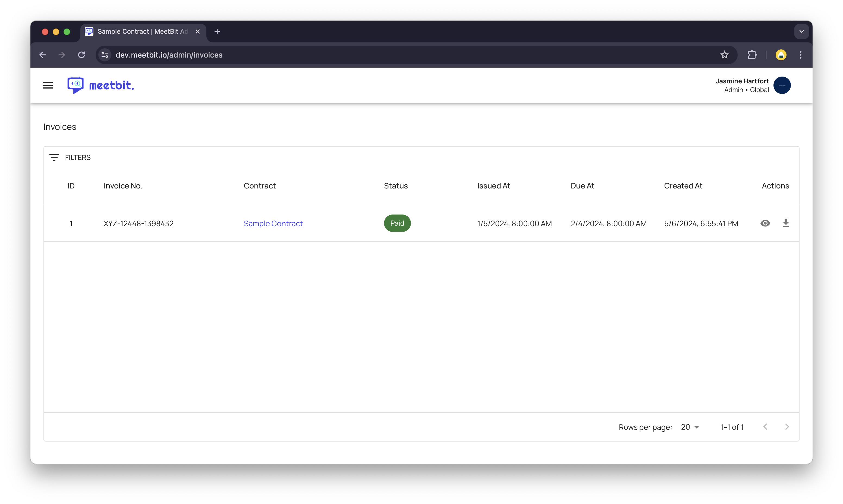843x504 pixels.
Task: Open the Chrome three-dot menu
Action: (x=801, y=55)
